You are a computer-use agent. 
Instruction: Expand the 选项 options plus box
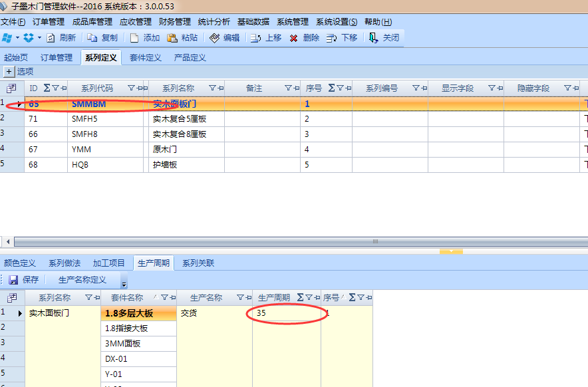9,71
